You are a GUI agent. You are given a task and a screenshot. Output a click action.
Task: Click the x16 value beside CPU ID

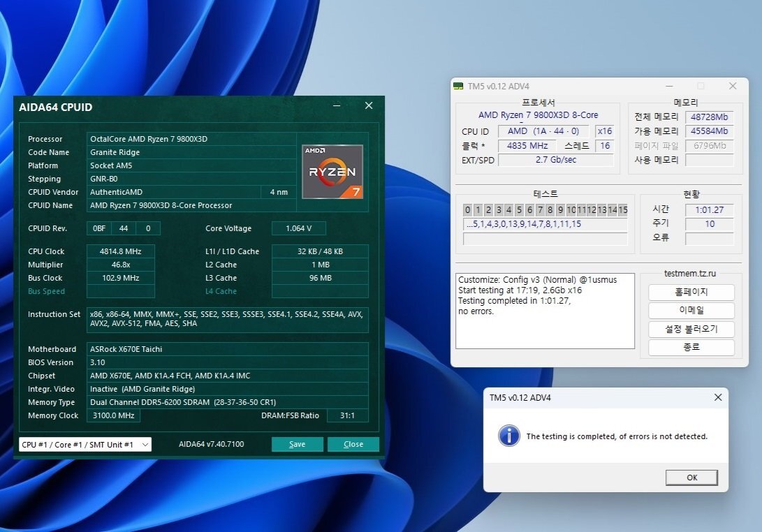point(605,131)
